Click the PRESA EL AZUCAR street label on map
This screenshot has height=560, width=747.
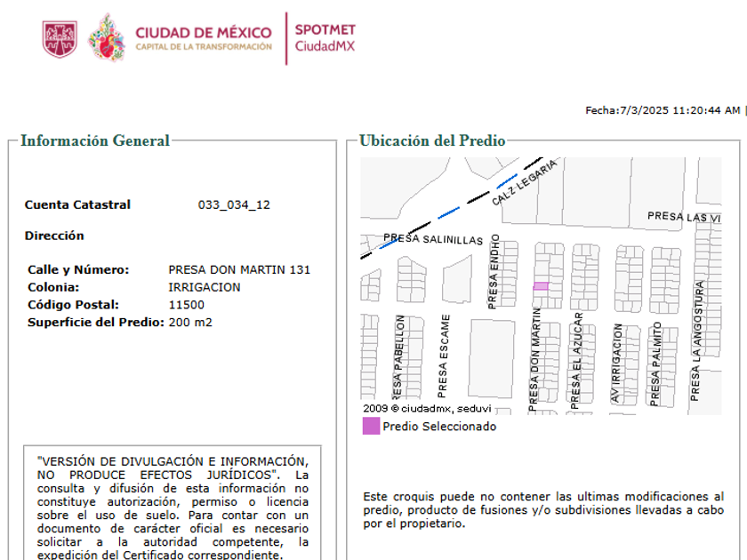click(576, 361)
